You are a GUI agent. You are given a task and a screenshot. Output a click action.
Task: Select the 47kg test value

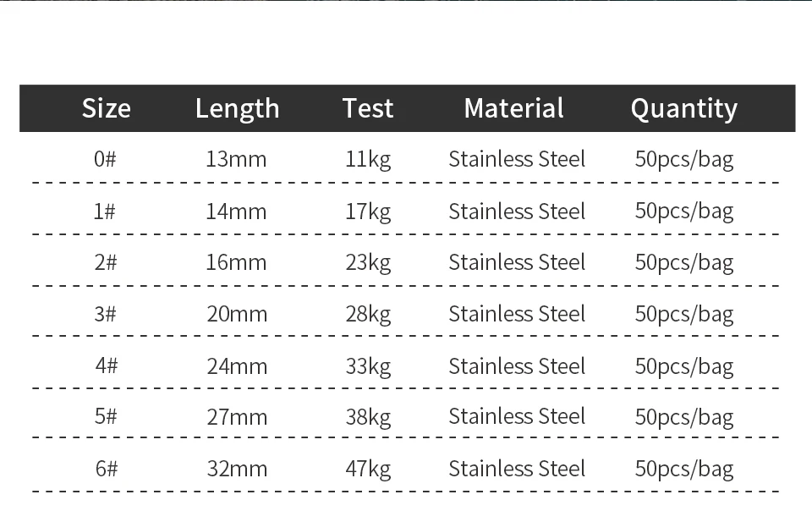(x=368, y=469)
